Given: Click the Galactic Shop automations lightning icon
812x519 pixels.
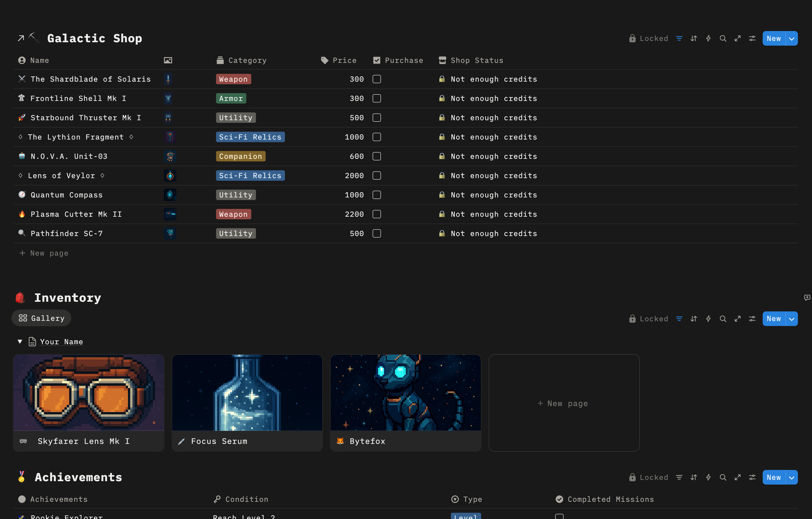Looking at the screenshot, I should [708, 38].
